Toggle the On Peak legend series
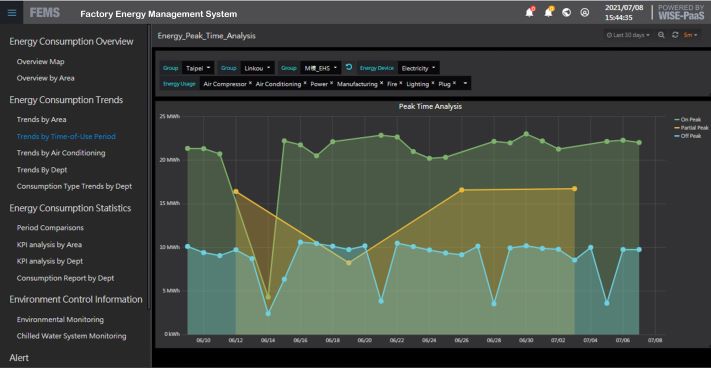711x368 pixels. point(688,119)
